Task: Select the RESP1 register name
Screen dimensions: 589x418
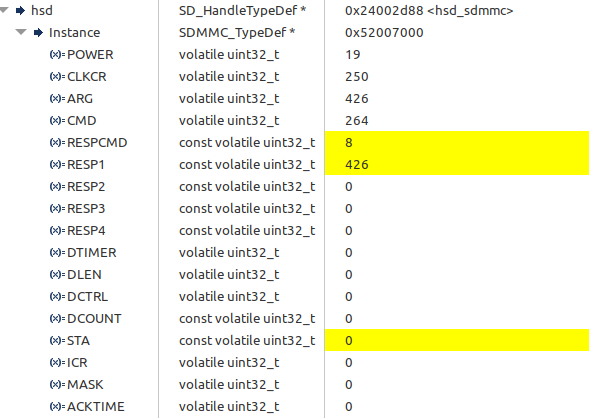Action: click(x=86, y=164)
